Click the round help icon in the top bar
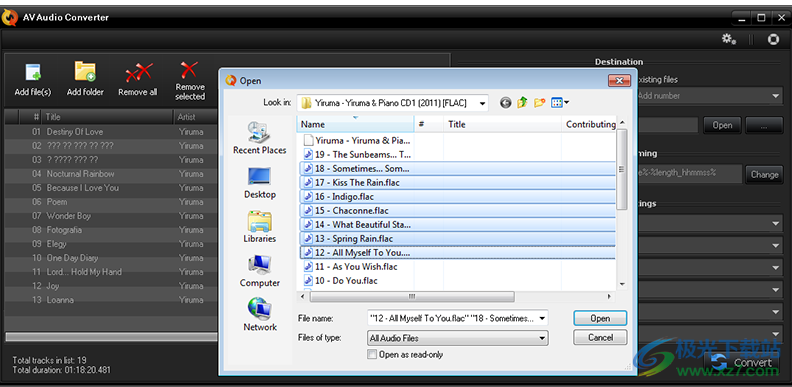Image resolution: width=792 pixels, height=387 pixels. pyautogui.click(x=773, y=39)
